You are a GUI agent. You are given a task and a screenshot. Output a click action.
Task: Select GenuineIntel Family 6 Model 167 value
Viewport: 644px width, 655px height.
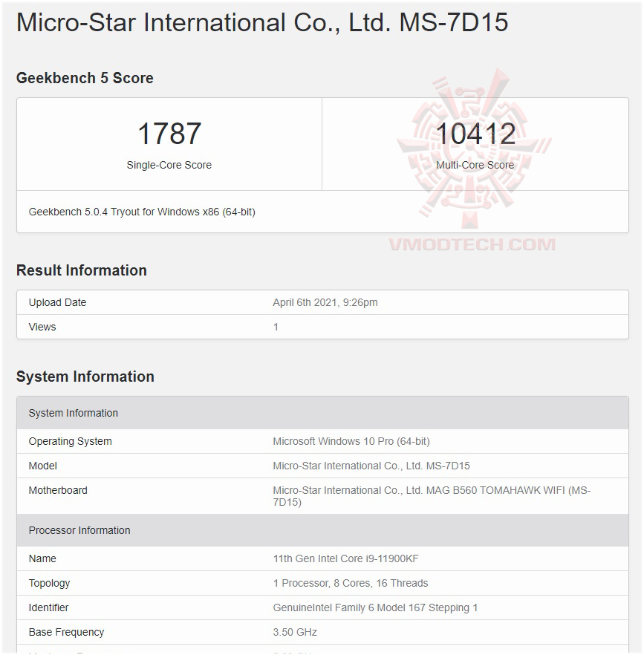[x=375, y=607]
